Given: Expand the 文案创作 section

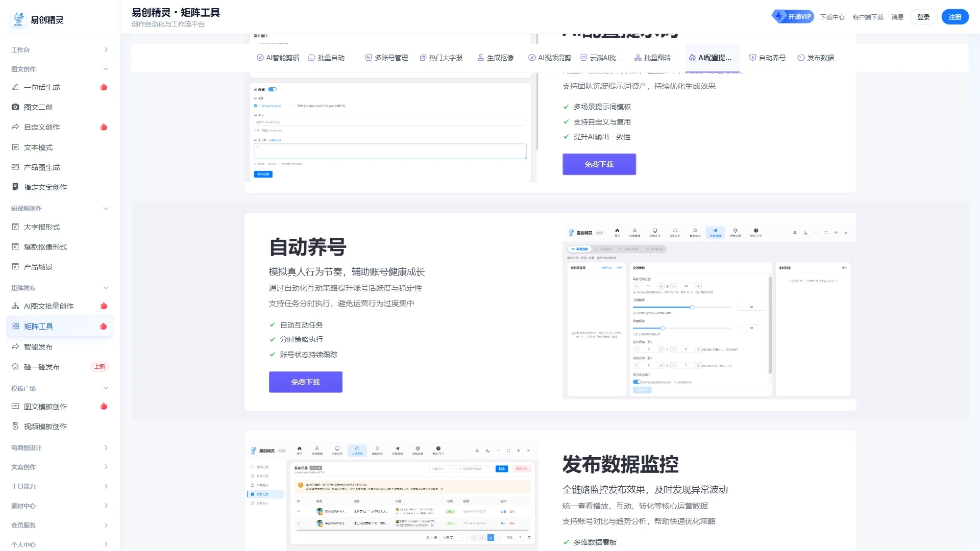Looking at the screenshot, I should point(60,467).
